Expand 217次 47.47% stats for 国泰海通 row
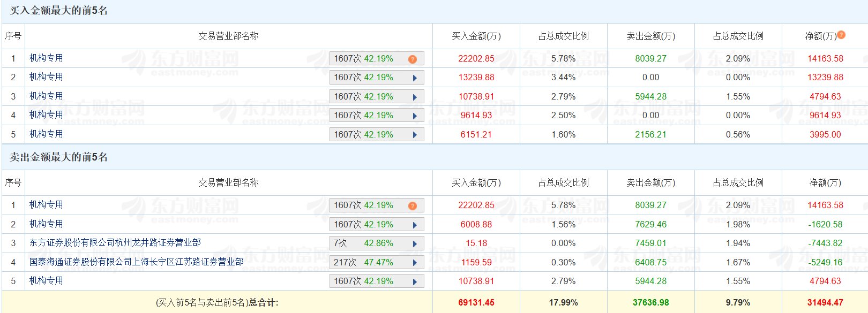Image resolution: width=868 pixels, height=313 pixels. click(x=415, y=263)
